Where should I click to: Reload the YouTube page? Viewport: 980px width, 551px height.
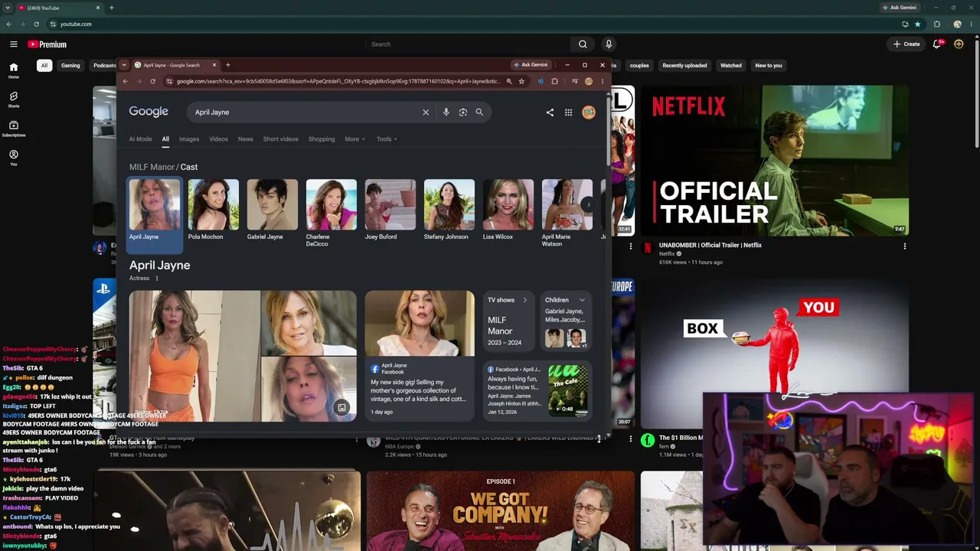[x=36, y=24]
